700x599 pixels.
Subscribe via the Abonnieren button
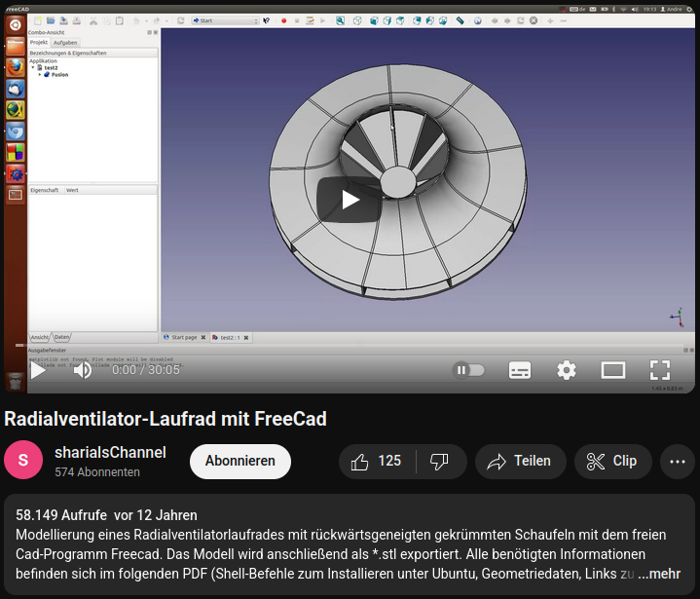[x=239, y=462]
